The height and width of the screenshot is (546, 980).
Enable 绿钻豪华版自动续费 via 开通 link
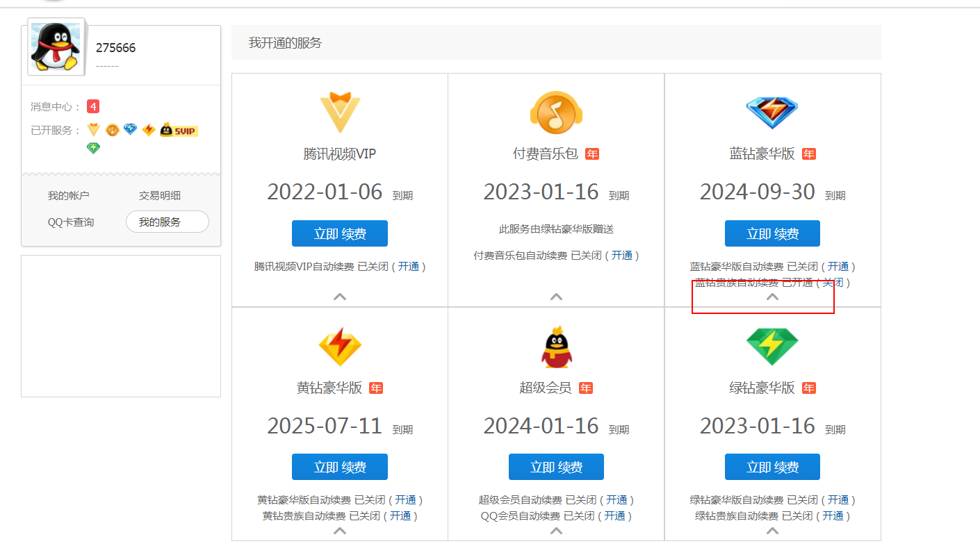tap(838, 499)
